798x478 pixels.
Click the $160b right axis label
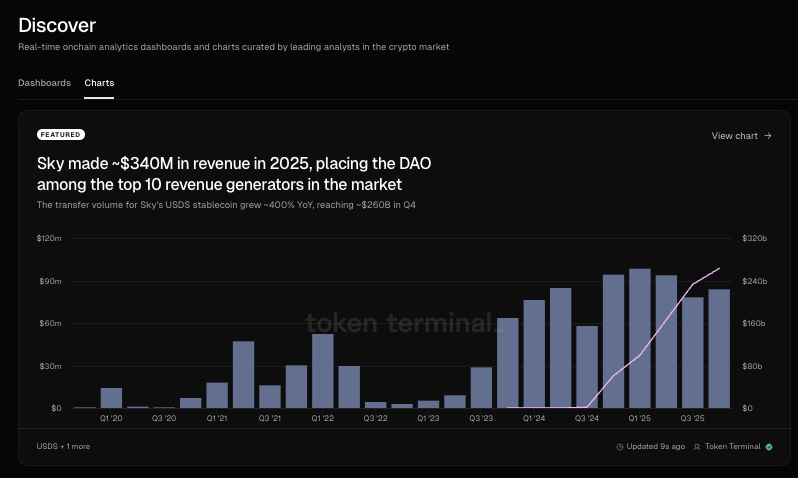point(754,323)
